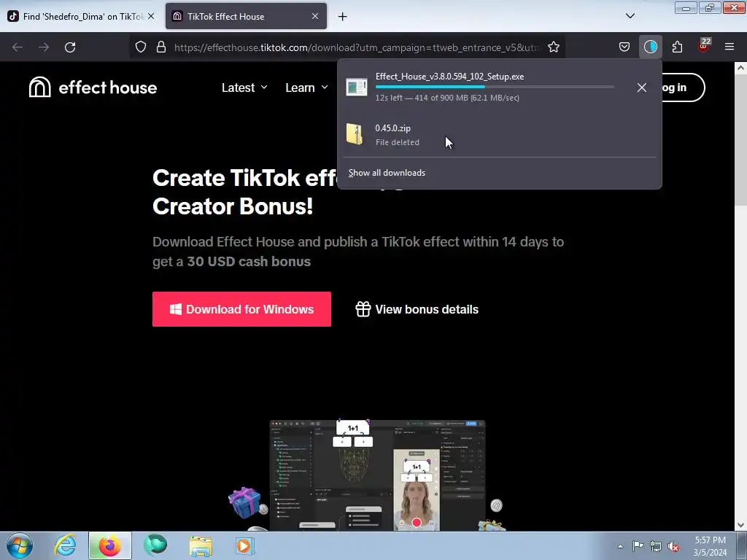Bookmark this page with star icon
This screenshot has height=560, width=747.
pyautogui.click(x=553, y=47)
